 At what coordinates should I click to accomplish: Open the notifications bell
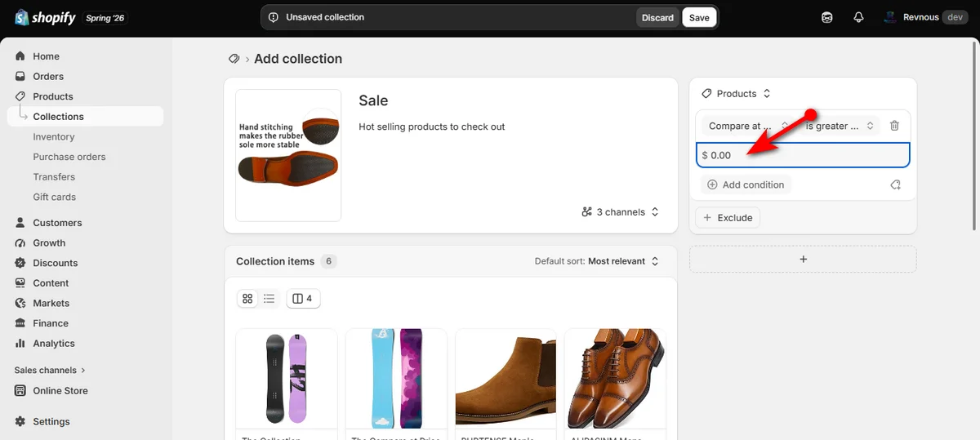tap(858, 17)
